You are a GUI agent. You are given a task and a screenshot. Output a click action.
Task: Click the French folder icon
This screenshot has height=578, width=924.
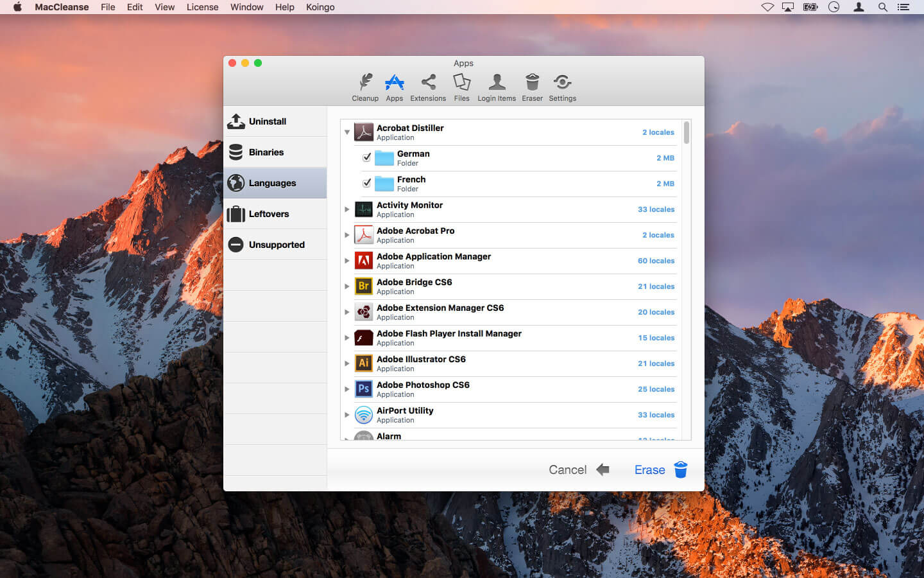pyautogui.click(x=384, y=184)
